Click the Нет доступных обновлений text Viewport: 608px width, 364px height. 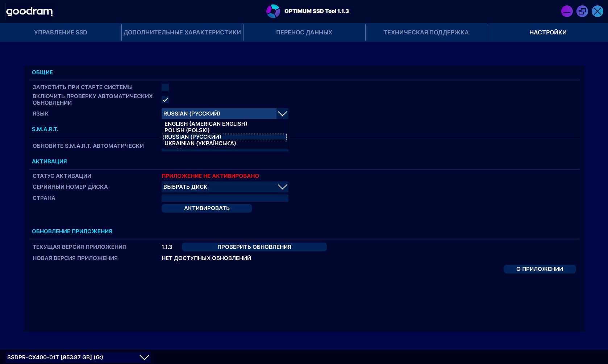pyautogui.click(x=206, y=258)
